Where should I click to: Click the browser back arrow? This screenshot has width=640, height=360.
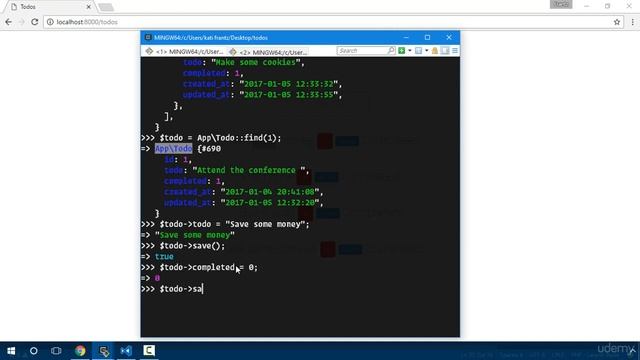point(9,22)
